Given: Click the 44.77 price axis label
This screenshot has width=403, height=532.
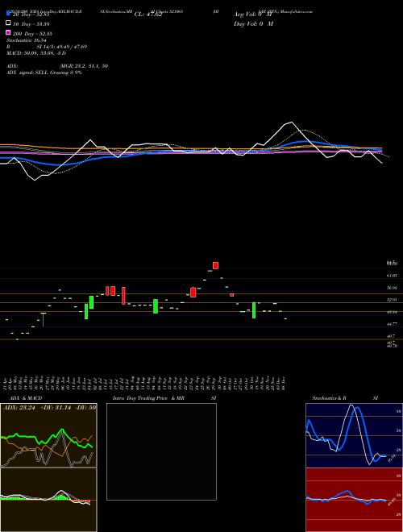Looking at the screenshot, I should click(x=393, y=324).
